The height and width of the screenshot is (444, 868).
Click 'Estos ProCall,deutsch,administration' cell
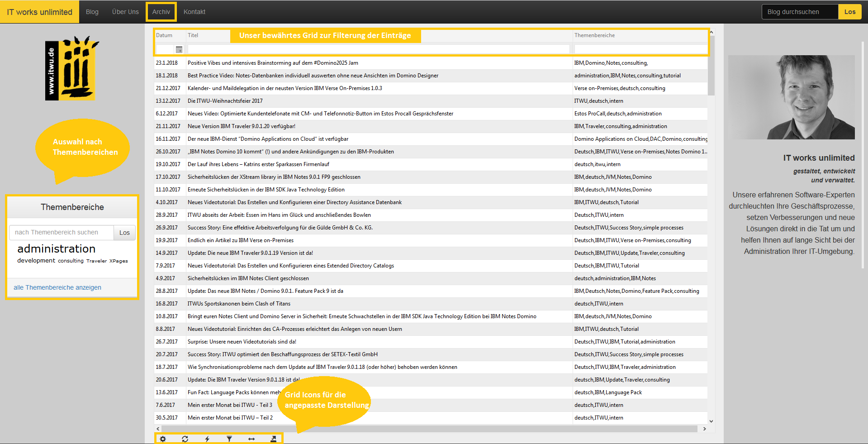(x=618, y=114)
